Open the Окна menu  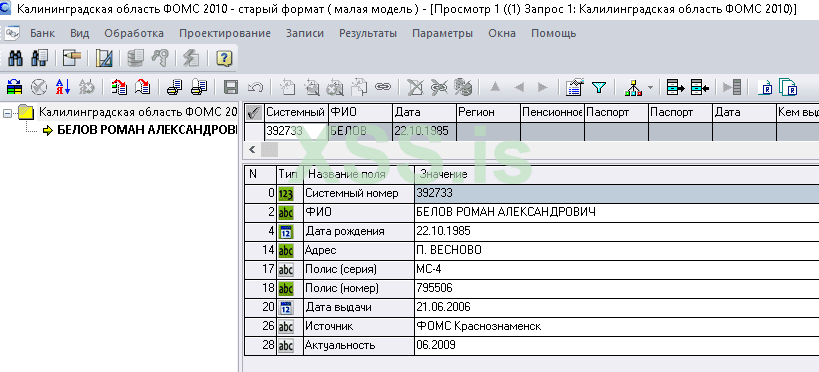502,33
